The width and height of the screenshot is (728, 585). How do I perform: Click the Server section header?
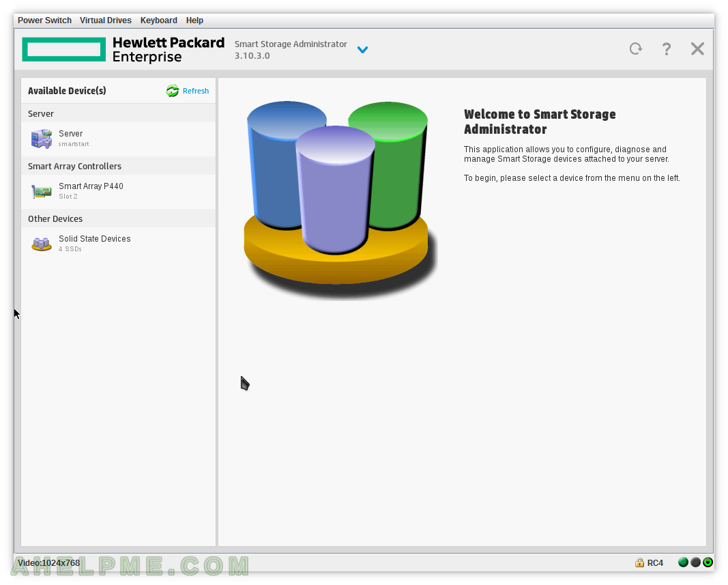tap(119, 113)
